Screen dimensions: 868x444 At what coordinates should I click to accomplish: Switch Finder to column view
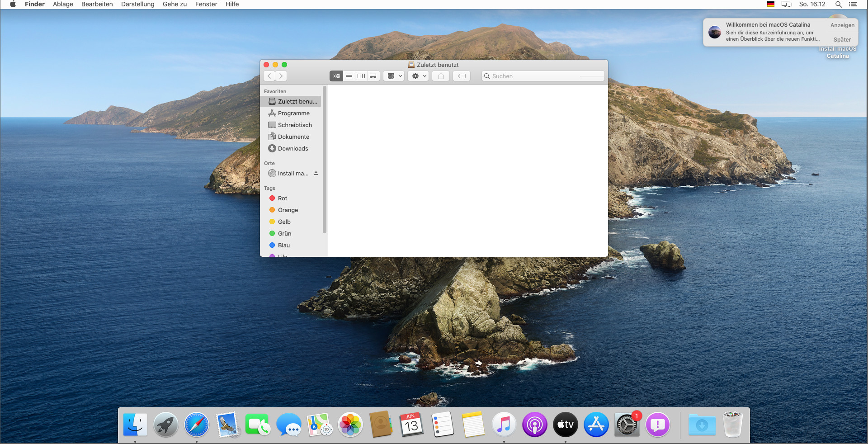coord(361,76)
